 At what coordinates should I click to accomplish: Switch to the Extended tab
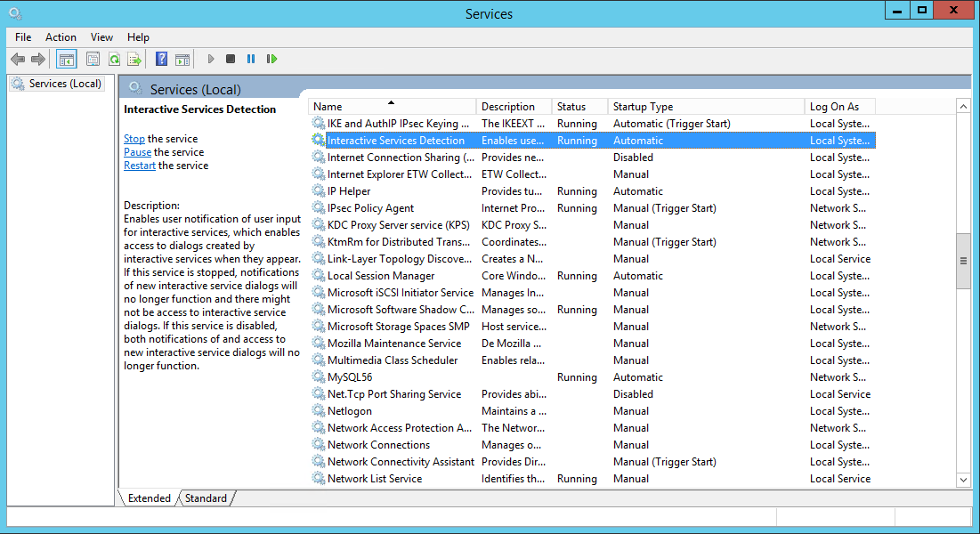tap(148, 498)
